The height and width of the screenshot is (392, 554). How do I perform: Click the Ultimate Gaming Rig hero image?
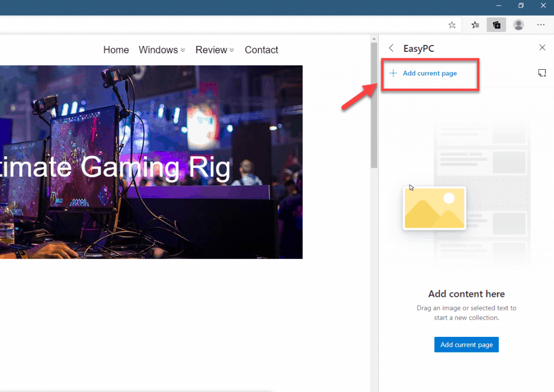[x=151, y=162]
